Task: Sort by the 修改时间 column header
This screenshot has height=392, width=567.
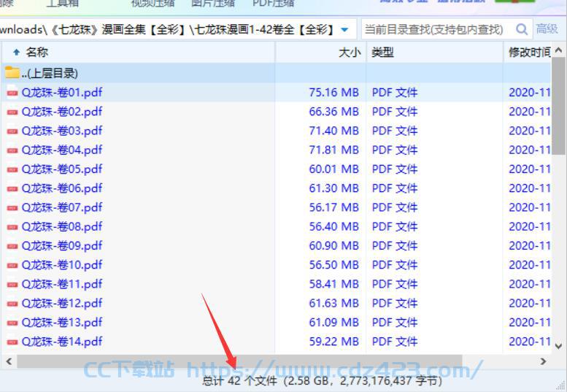Action: [528, 53]
